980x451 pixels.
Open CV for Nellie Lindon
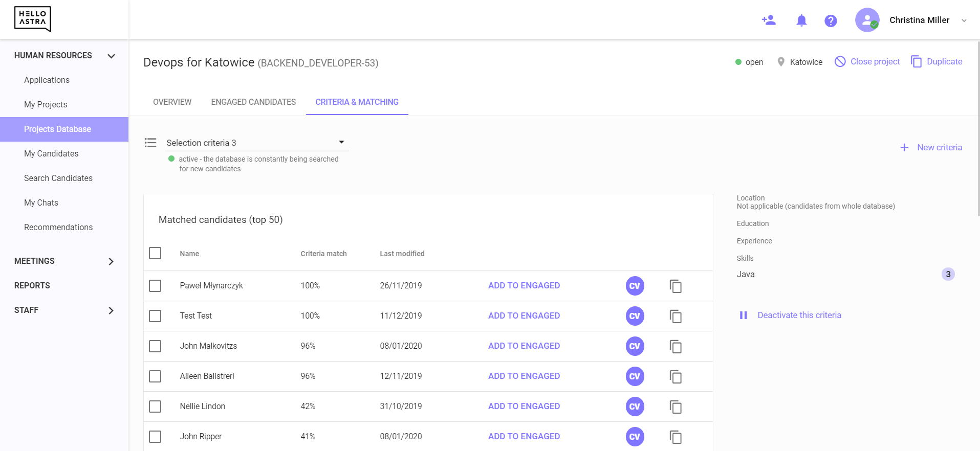635,407
